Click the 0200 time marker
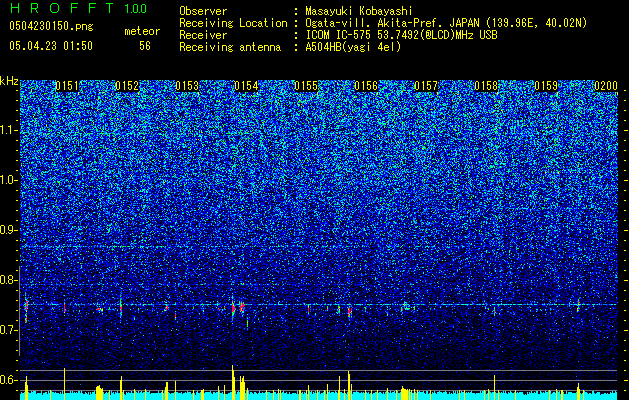Screen dimensions: 629x400 coord(606,86)
